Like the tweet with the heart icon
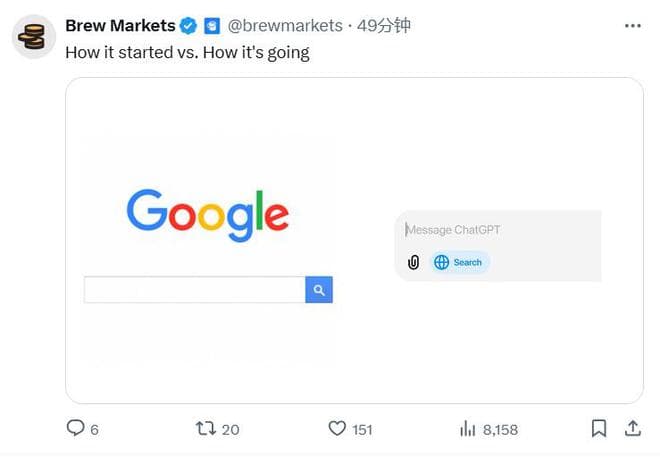The image size is (660, 457). (337, 428)
